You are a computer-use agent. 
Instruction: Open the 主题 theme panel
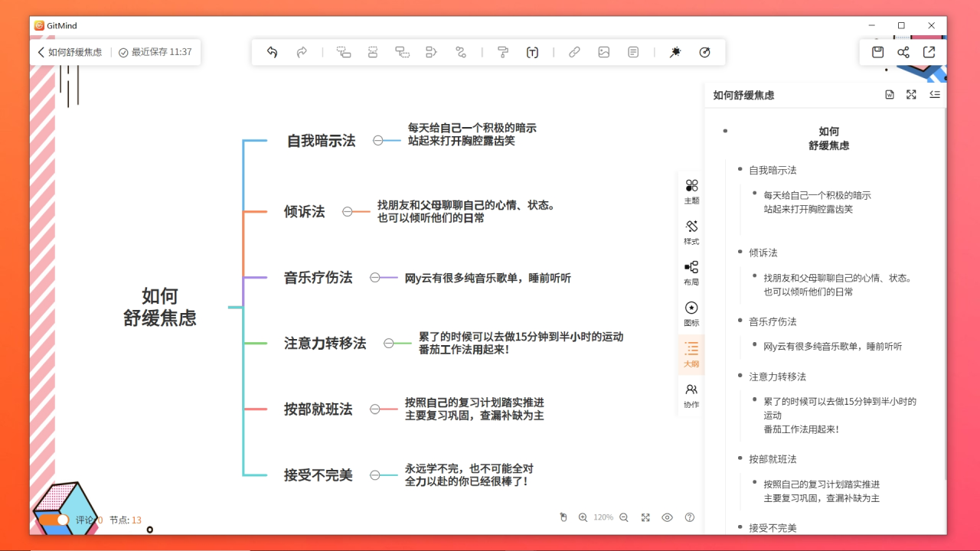tap(691, 191)
